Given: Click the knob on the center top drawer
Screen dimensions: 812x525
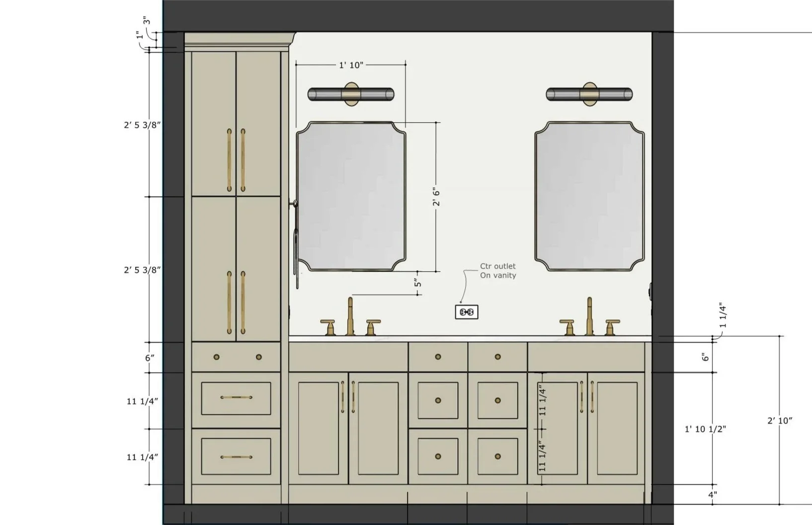Looking at the screenshot, I should (x=437, y=357).
